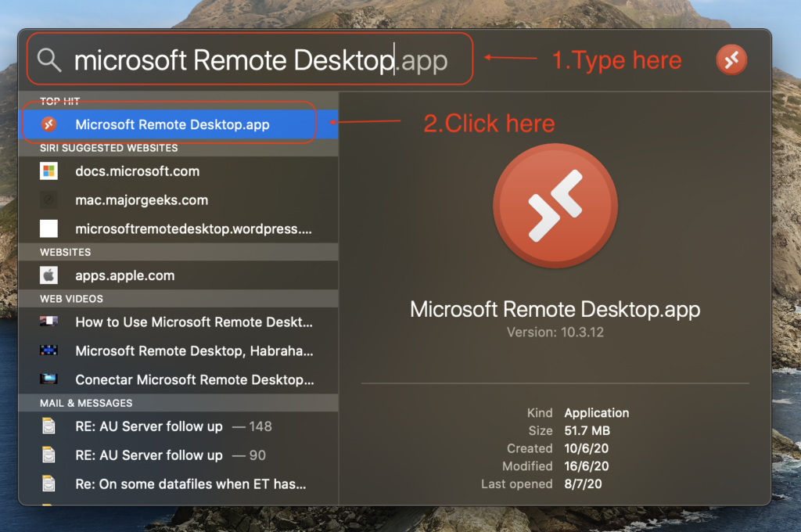
Task: Select How to Use Microsoft Remote Deskt... video
Action: click(178, 322)
